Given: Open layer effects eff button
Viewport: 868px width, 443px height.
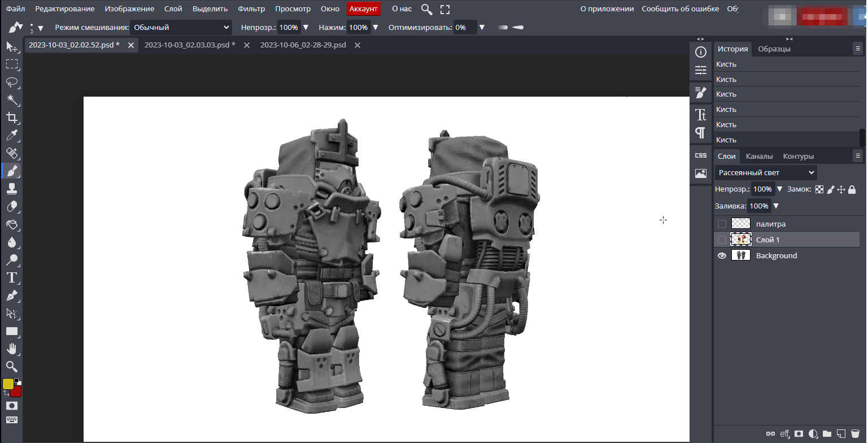Looking at the screenshot, I should pos(785,434).
